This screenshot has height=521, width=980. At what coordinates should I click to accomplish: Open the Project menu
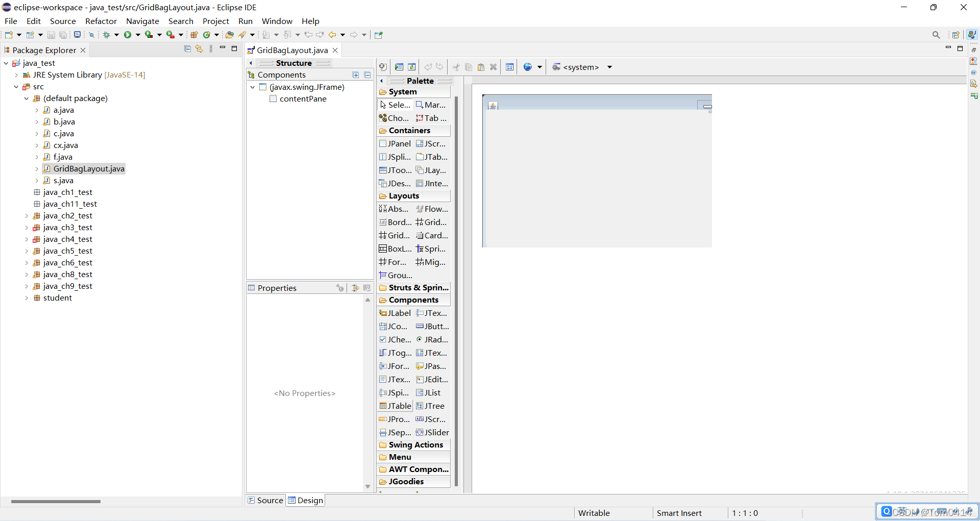216,21
